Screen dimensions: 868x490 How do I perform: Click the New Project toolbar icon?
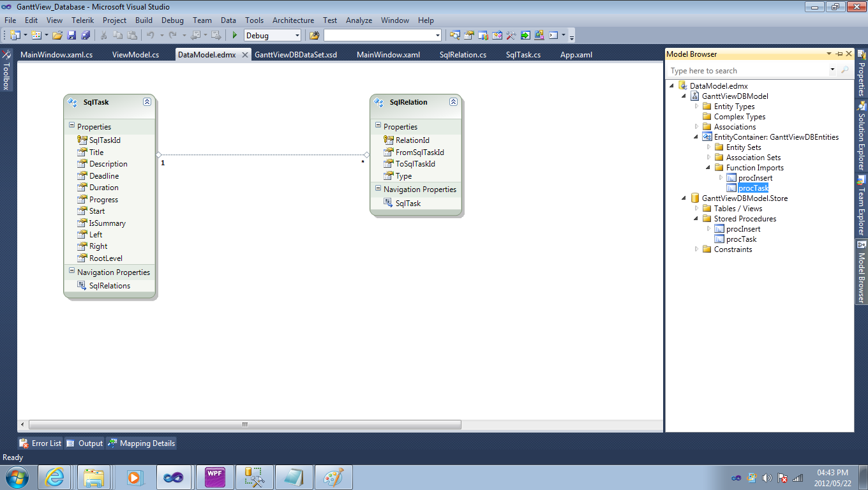point(15,36)
